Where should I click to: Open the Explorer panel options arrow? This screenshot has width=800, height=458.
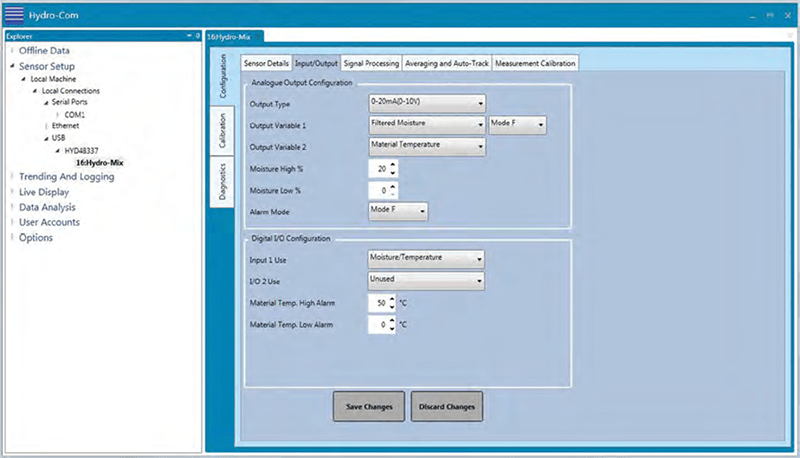[x=189, y=36]
